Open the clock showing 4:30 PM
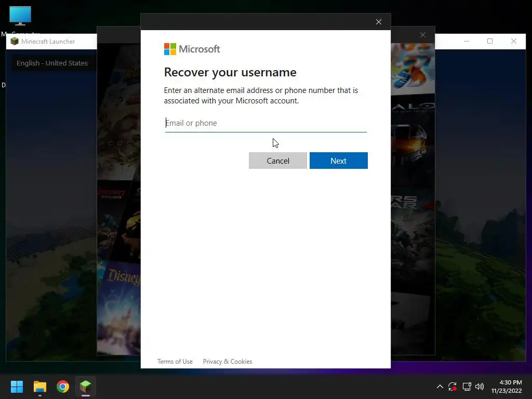 (x=507, y=387)
